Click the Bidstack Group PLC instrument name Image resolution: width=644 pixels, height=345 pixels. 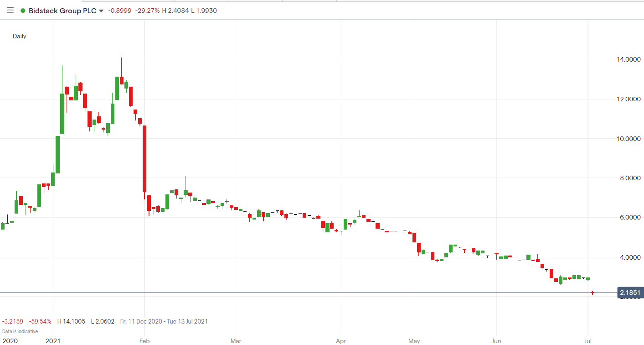pos(62,10)
